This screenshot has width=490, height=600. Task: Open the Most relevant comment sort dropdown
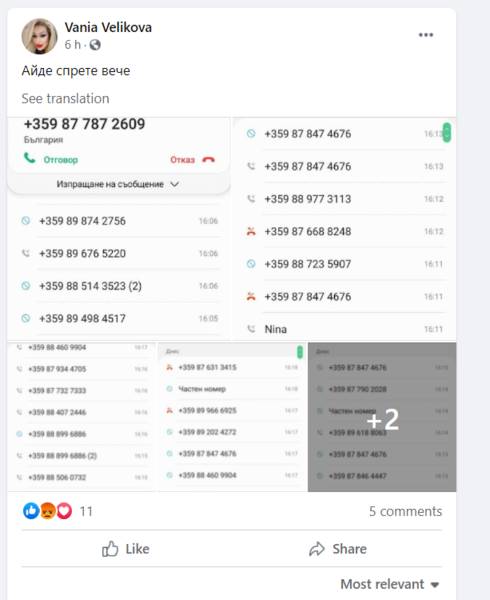coord(389,584)
